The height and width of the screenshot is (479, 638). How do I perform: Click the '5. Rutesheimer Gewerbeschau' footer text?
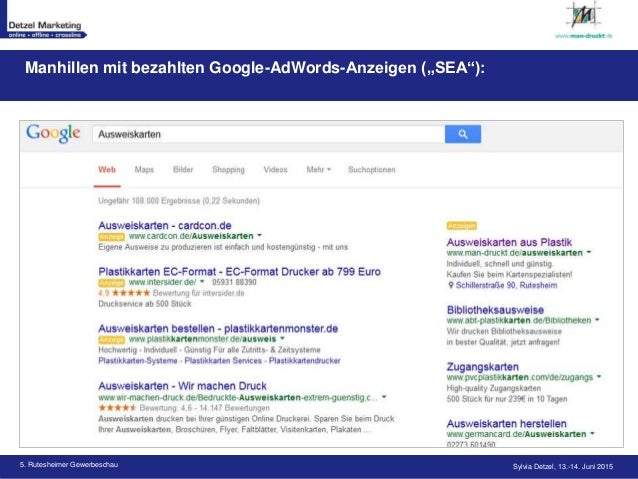tap(69, 464)
